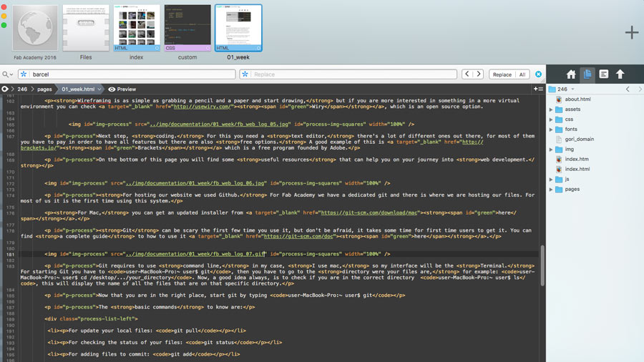Click the 246 folder icon in sidebar header
This screenshot has height=362, width=644.
tap(552, 89)
